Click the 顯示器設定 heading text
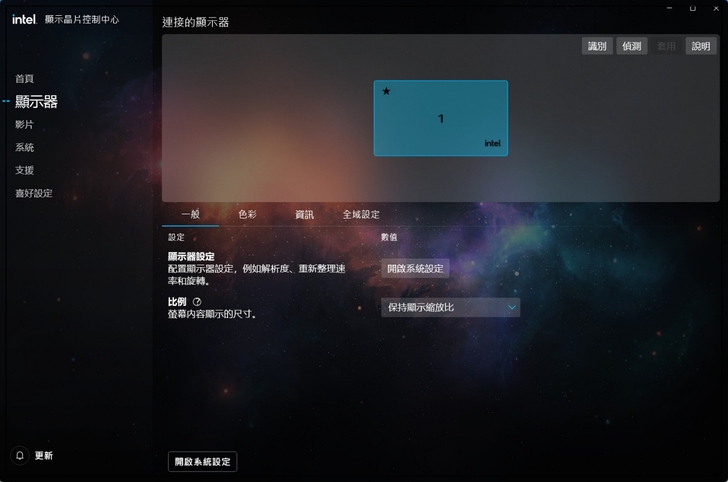Viewport: 728px width, 482px height. (191, 256)
